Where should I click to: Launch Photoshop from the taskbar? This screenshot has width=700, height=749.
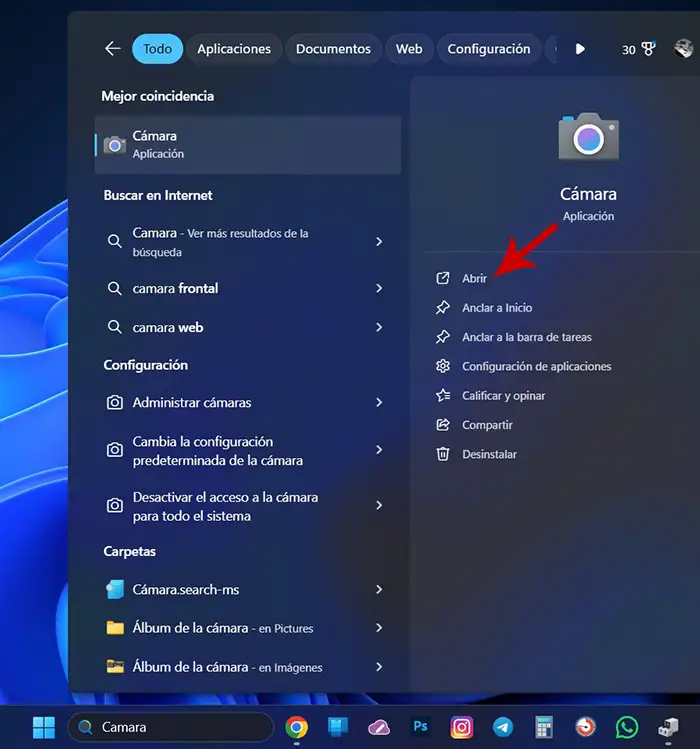tap(421, 727)
